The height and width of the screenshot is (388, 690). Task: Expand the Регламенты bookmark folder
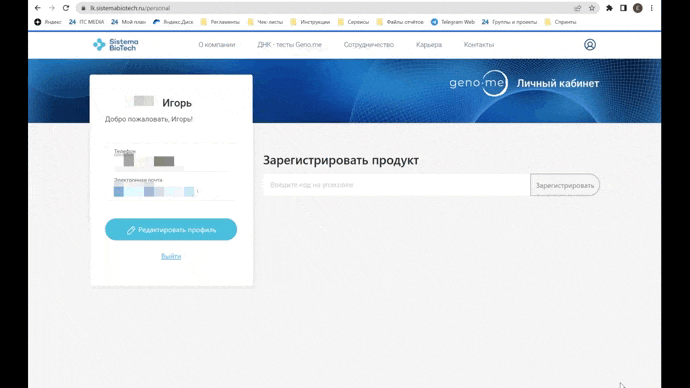click(220, 22)
